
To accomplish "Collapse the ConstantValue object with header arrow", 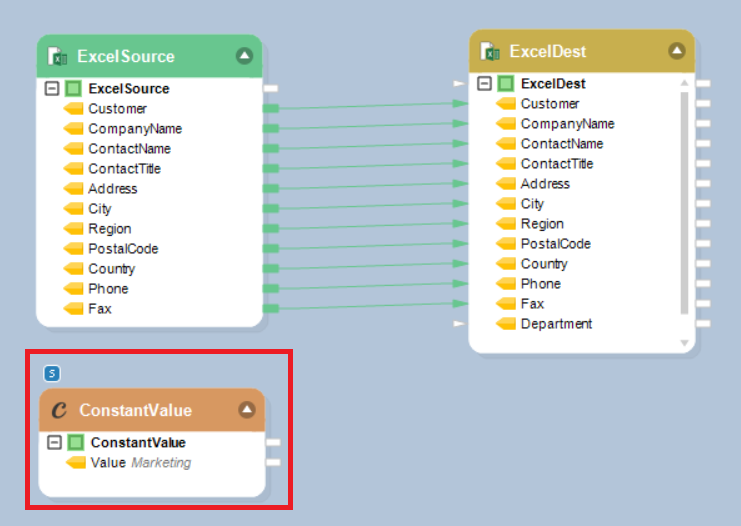I will click(247, 410).
